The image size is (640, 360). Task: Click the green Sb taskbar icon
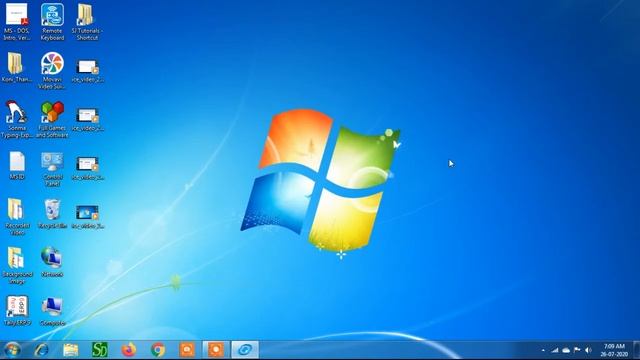(100, 350)
